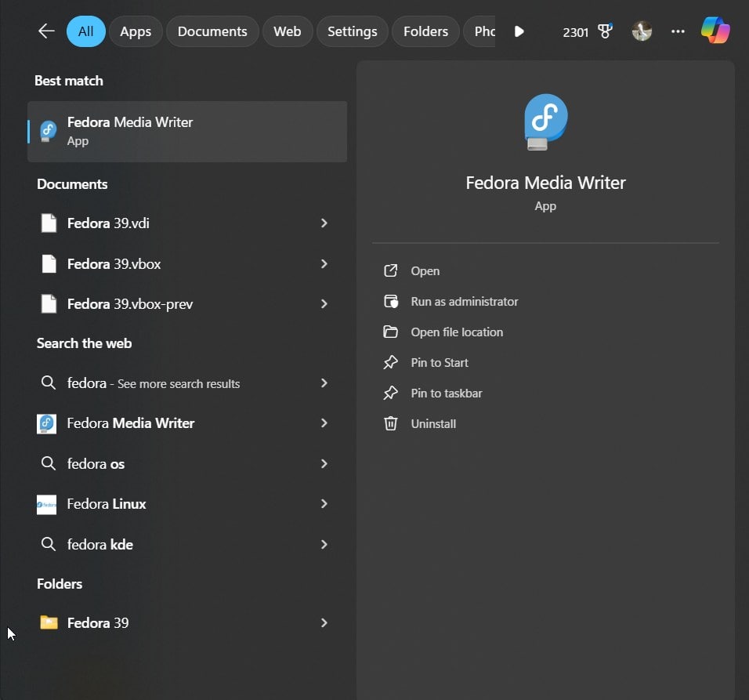The width and height of the screenshot is (749, 700).
Task: Expand the Fedora Linux suggestion chevron
Action: (x=324, y=504)
